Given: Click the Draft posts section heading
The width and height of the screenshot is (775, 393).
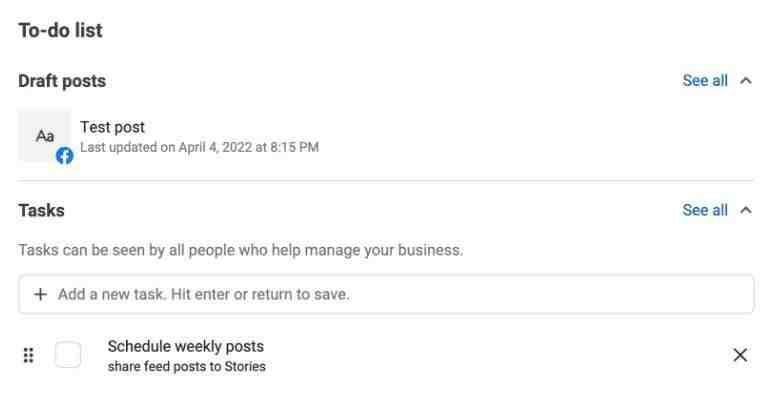Looking at the screenshot, I should [x=62, y=81].
